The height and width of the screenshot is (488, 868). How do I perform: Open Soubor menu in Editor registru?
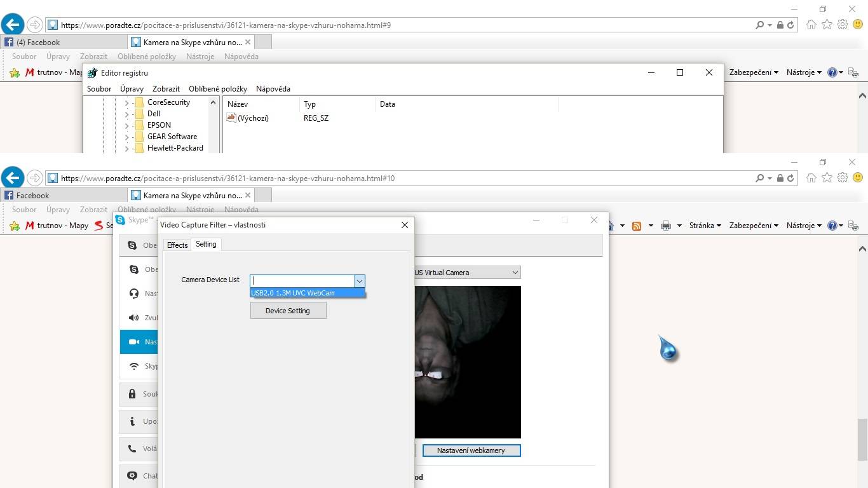click(99, 89)
